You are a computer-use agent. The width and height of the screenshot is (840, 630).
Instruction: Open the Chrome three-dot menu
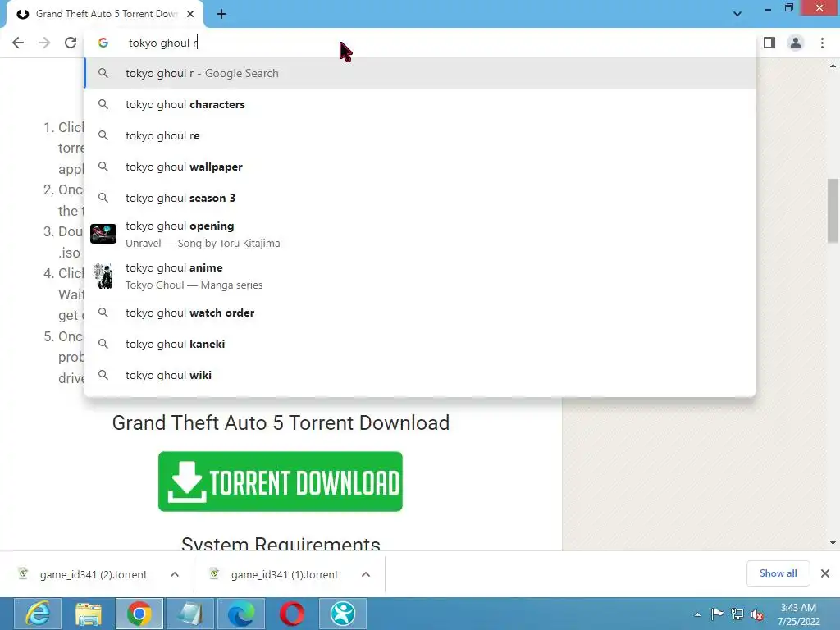click(822, 43)
